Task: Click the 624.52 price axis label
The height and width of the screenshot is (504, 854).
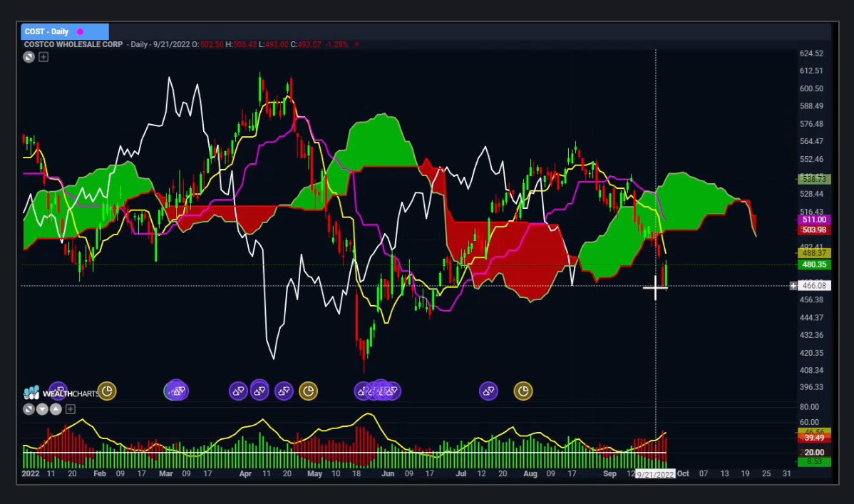Action: (811, 53)
